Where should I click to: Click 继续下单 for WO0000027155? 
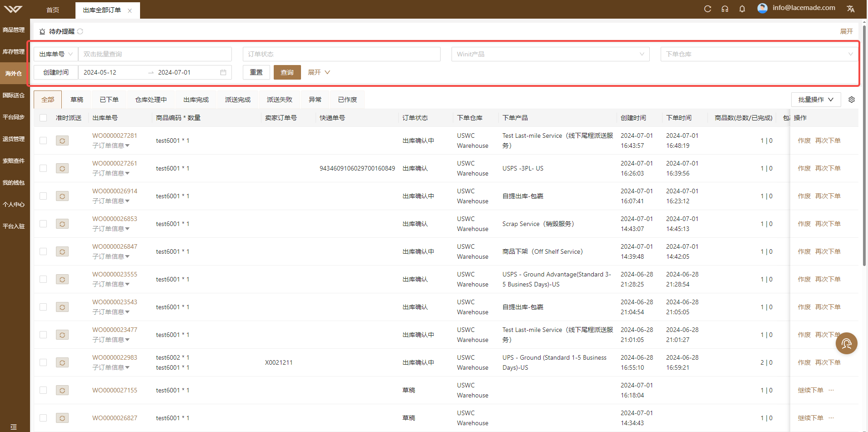tap(811, 390)
